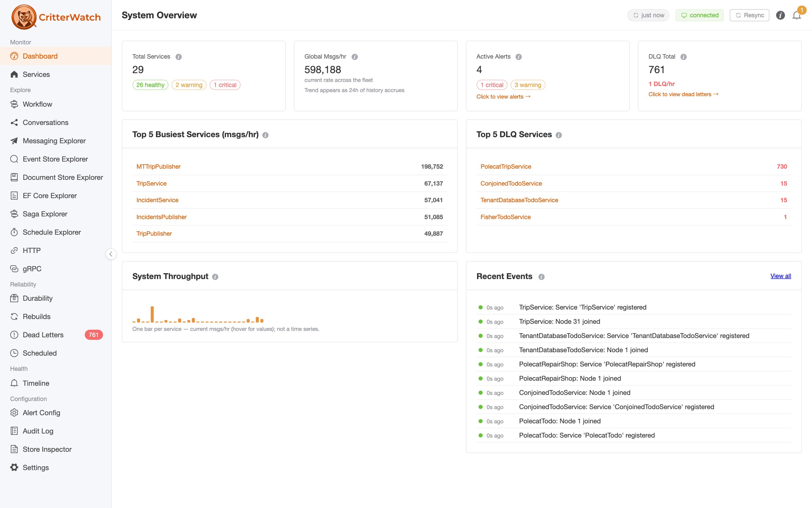Open Document Store Explorer

click(x=56, y=177)
